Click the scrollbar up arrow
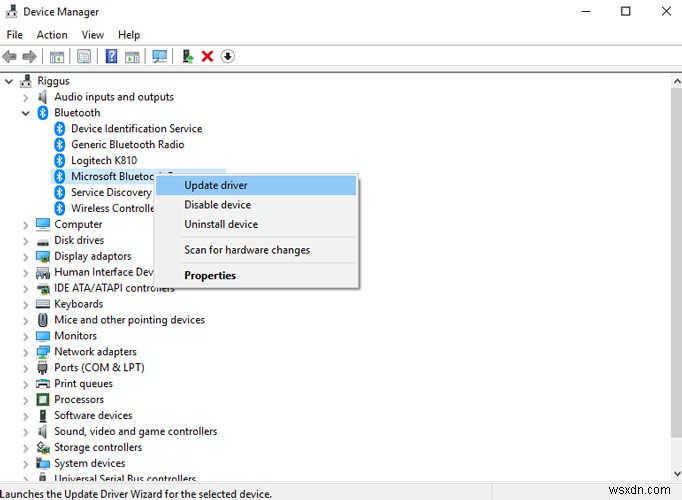Image resolution: width=682 pixels, height=500 pixels. coord(676,81)
